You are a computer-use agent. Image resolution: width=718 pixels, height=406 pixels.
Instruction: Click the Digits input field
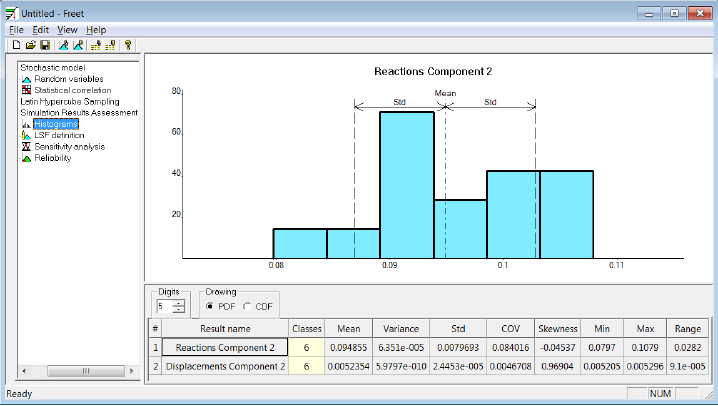(164, 306)
